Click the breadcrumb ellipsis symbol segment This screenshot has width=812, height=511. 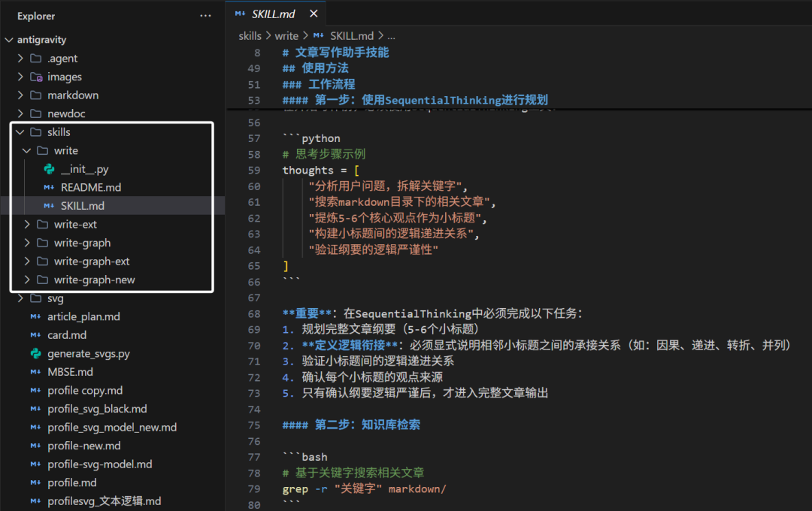391,36
